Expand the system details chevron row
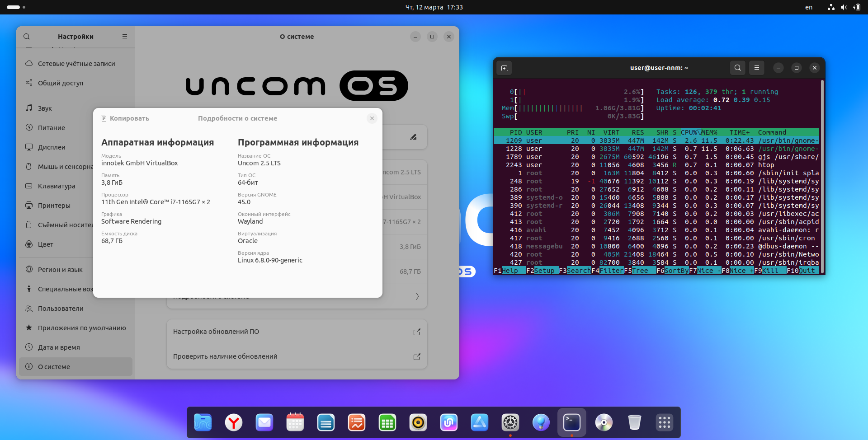Image resolution: width=868 pixels, height=440 pixels. [417, 296]
